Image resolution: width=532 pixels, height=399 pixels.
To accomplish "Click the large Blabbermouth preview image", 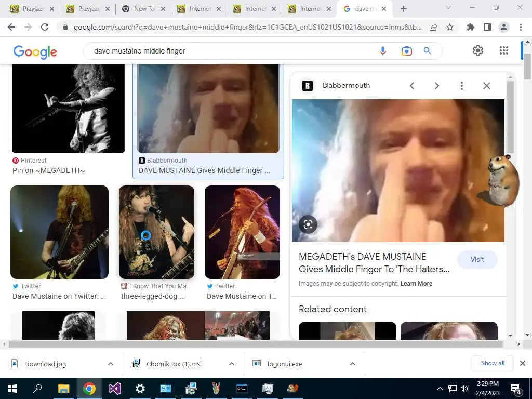I will pos(398,170).
